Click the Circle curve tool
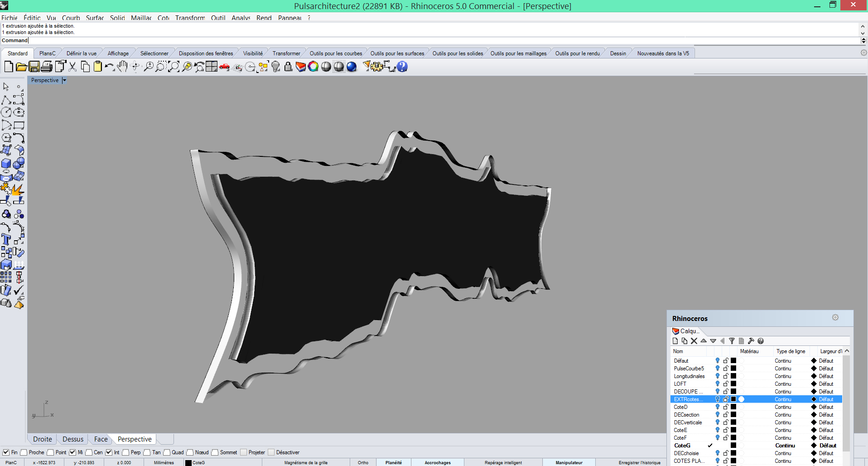The image size is (868, 466). click(x=6, y=112)
